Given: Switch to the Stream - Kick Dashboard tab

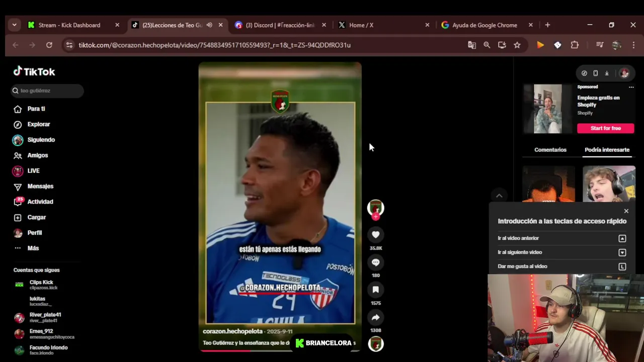Looking at the screenshot, I should click(x=74, y=25).
